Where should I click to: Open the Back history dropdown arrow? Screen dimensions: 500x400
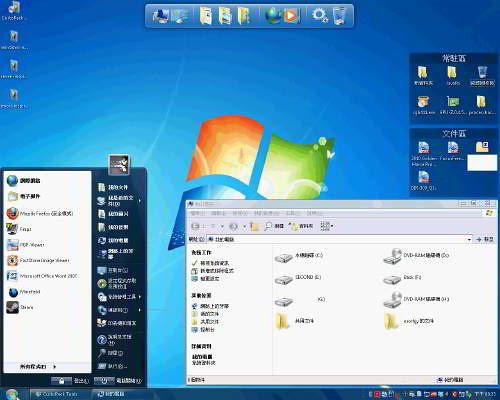coord(222,226)
